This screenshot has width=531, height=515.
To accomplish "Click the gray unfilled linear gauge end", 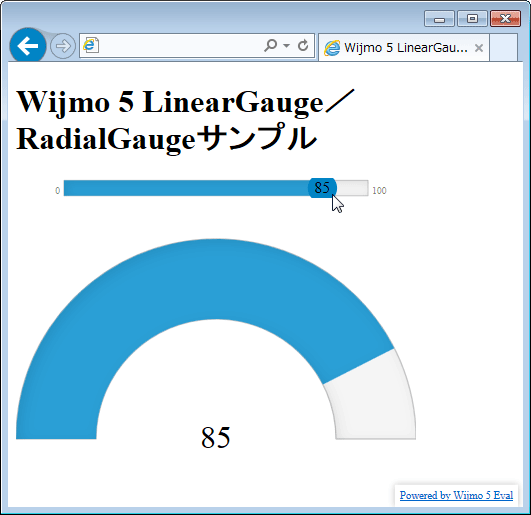I will click(353, 188).
